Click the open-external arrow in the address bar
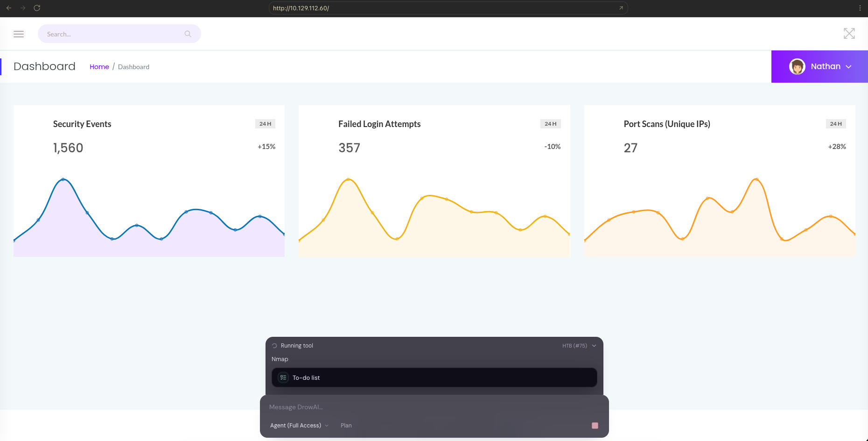The height and width of the screenshot is (441, 868). click(x=621, y=8)
